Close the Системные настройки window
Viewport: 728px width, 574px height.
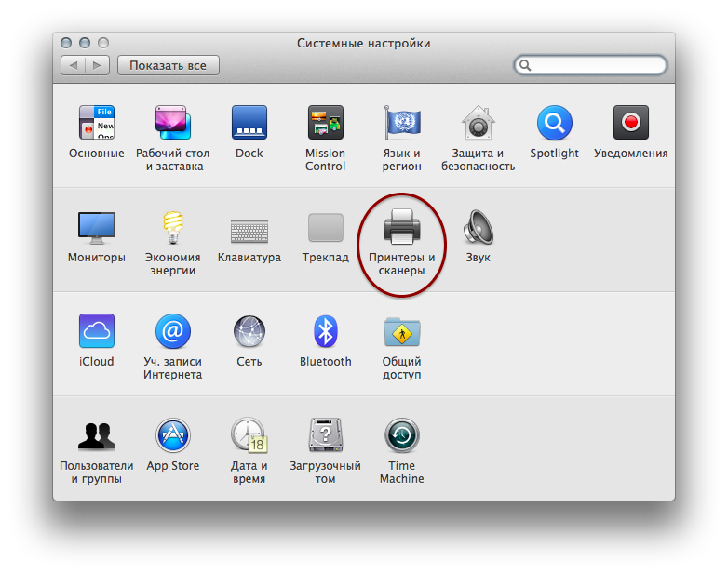[66, 43]
